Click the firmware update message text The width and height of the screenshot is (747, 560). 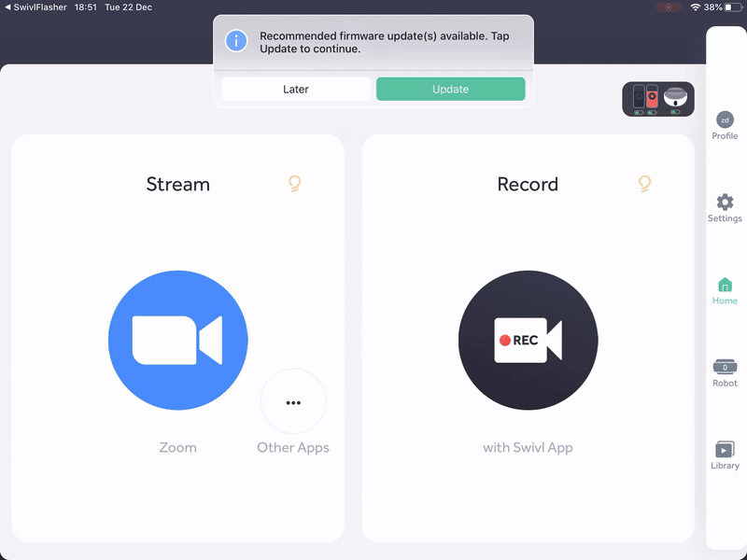[x=384, y=42]
